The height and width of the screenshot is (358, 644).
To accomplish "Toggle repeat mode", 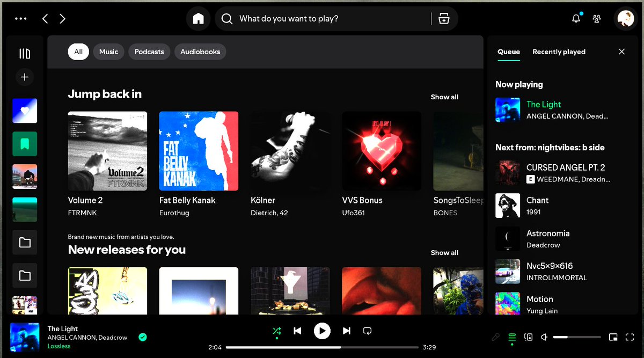I will tap(368, 331).
